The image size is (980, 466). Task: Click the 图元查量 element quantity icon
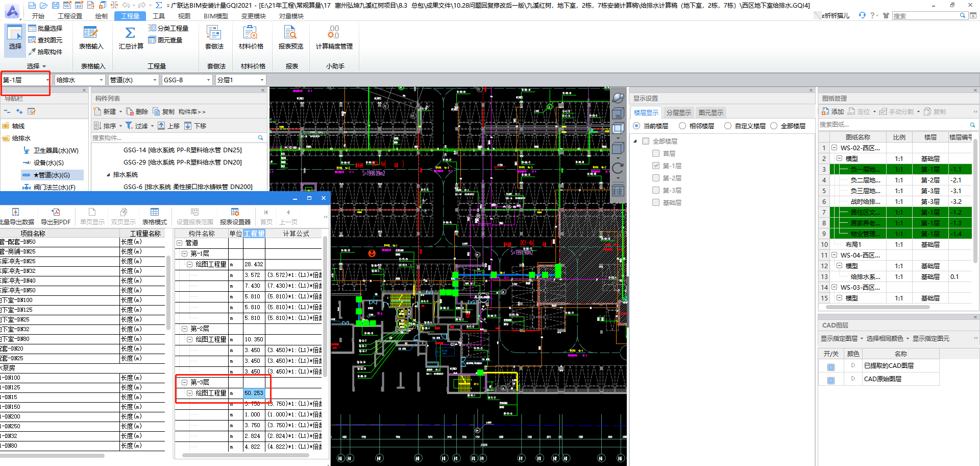point(152,40)
